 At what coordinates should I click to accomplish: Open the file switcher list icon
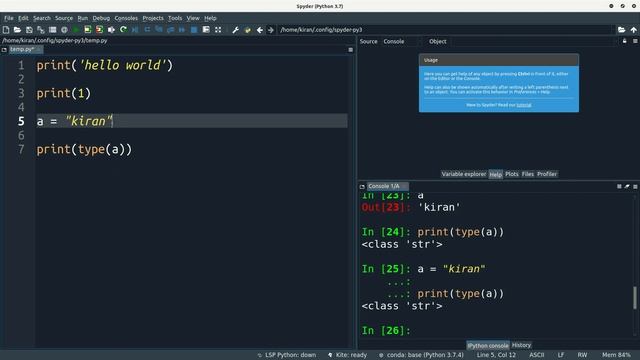coord(53,30)
